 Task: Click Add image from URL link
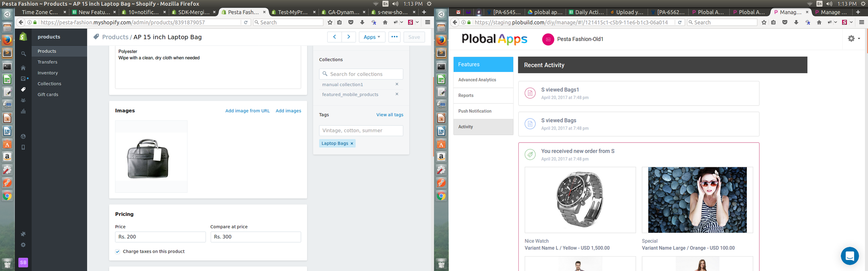[247, 111]
